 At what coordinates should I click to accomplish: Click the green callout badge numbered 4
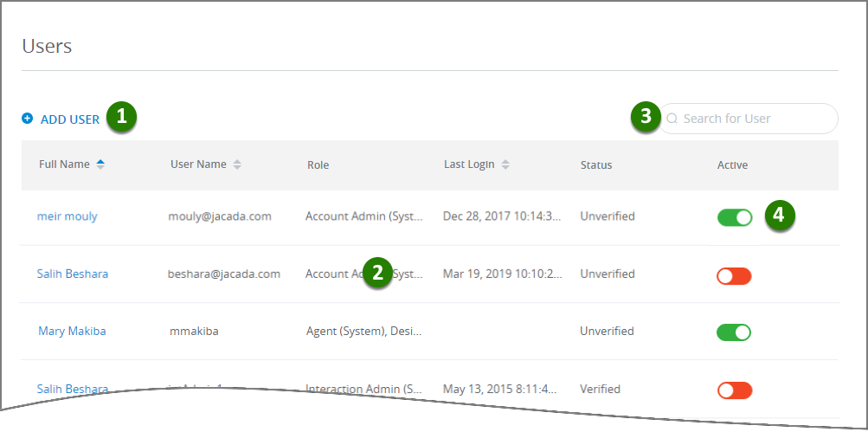pos(780,215)
